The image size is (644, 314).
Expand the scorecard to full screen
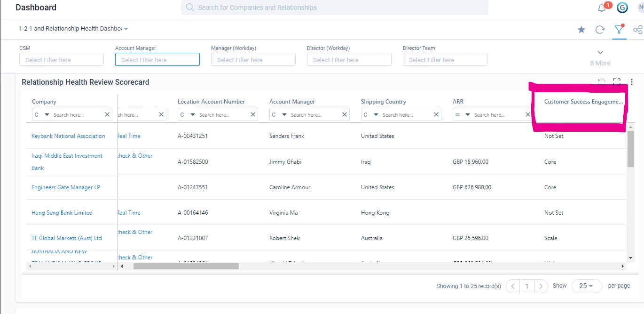(617, 82)
